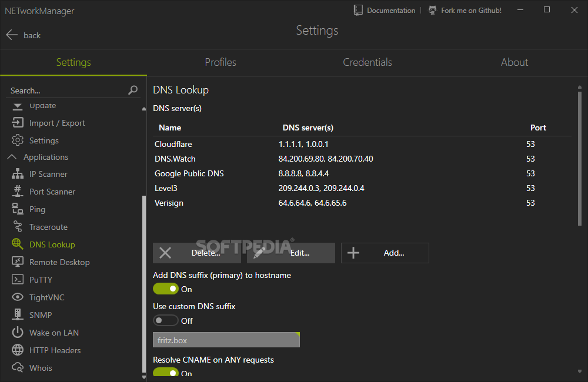Open the Documentation link

point(391,11)
